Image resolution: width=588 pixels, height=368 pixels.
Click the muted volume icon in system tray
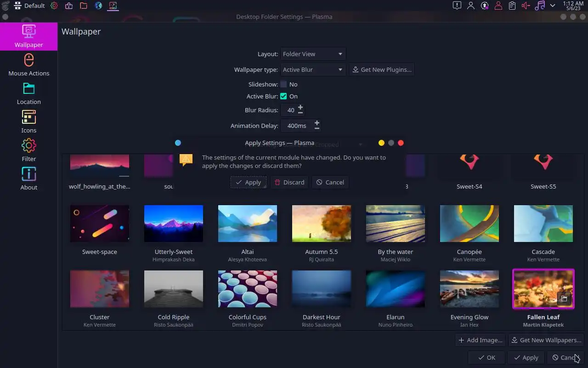(526, 6)
